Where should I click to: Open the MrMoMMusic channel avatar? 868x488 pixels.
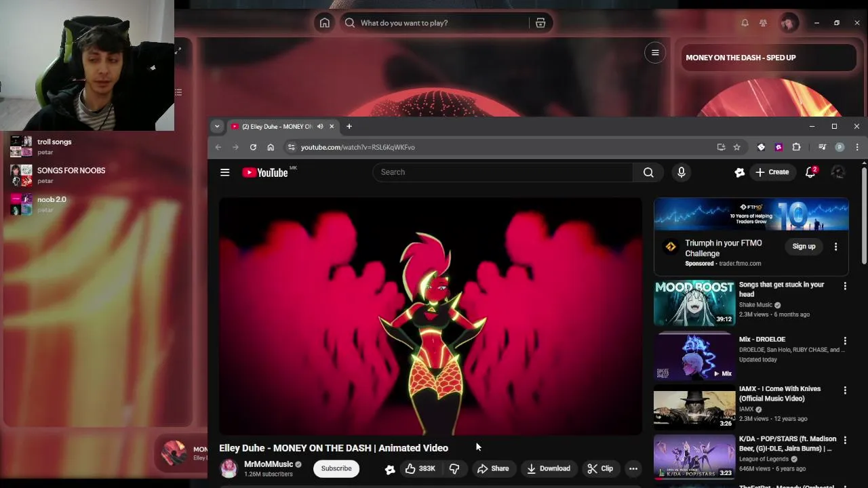coord(229,468)
